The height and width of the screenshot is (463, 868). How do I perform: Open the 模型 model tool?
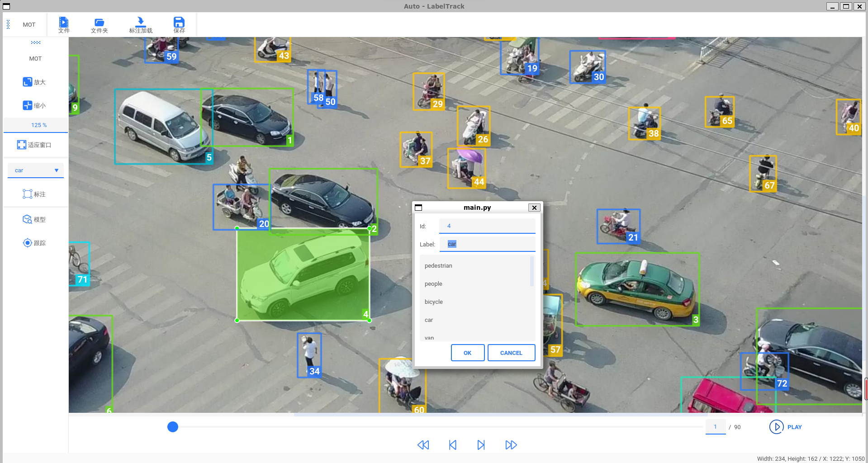tap(34, 219)
